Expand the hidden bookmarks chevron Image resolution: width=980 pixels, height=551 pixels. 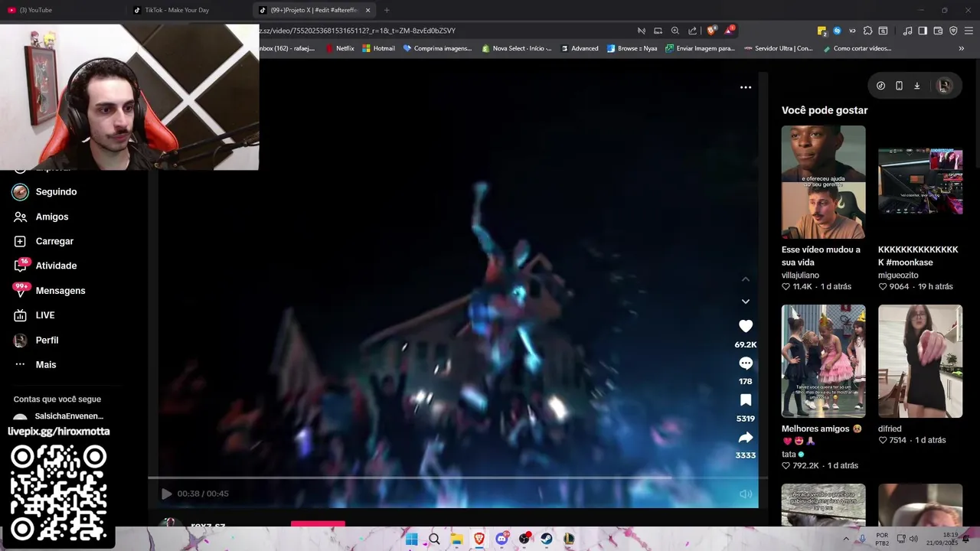(x=961, y=48)
